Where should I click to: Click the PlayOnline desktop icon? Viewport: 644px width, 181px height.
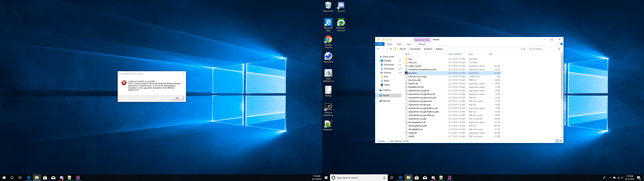click(328, 56)
